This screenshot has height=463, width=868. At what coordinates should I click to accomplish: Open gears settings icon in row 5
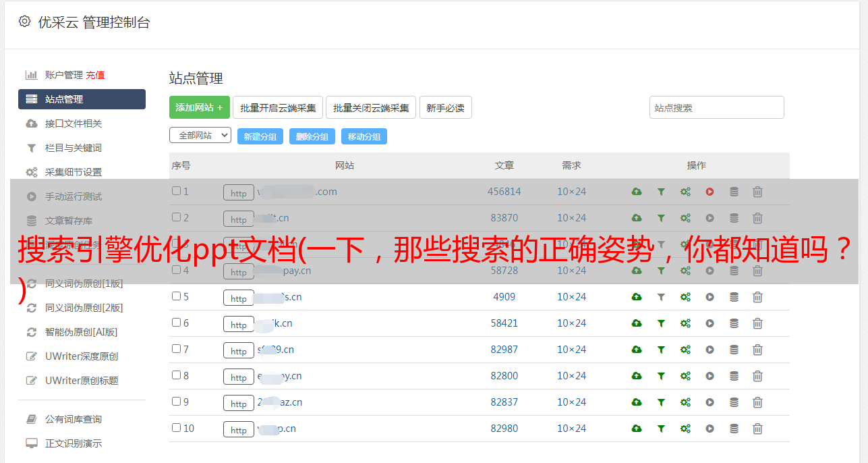[685, 297]
